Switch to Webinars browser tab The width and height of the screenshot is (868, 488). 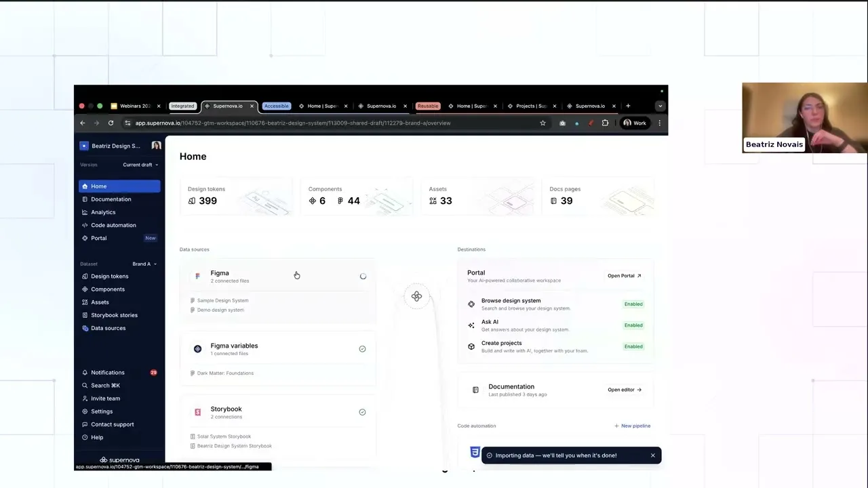coord(136,106)
